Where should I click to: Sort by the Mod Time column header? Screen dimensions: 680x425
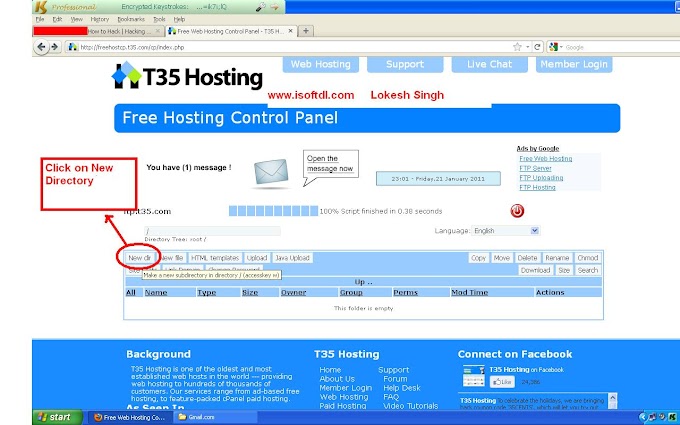(470, 292)
